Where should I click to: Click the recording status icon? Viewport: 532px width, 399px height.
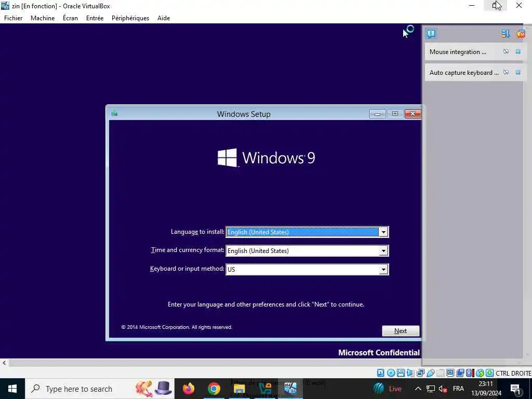click(x=460, y=373)
